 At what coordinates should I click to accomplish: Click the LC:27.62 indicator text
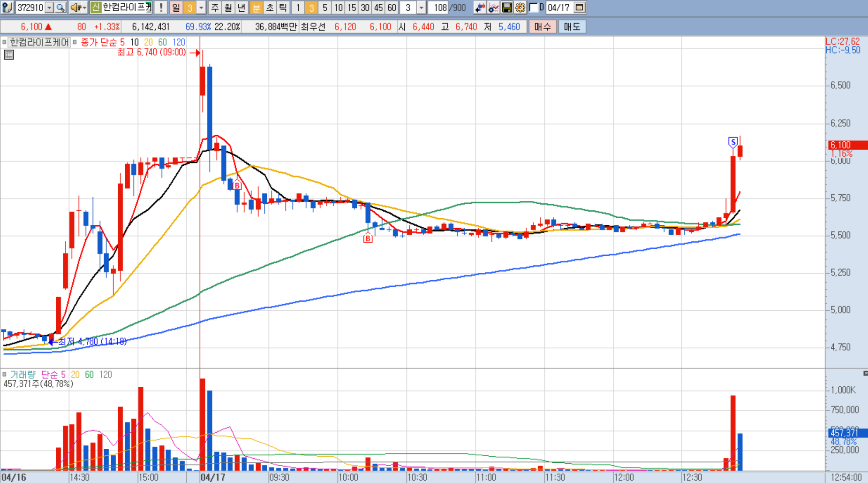(843, 41)
